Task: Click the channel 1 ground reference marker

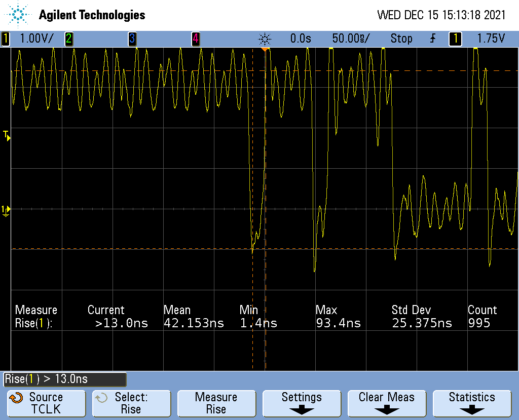Action: click(x=6, y=209)
